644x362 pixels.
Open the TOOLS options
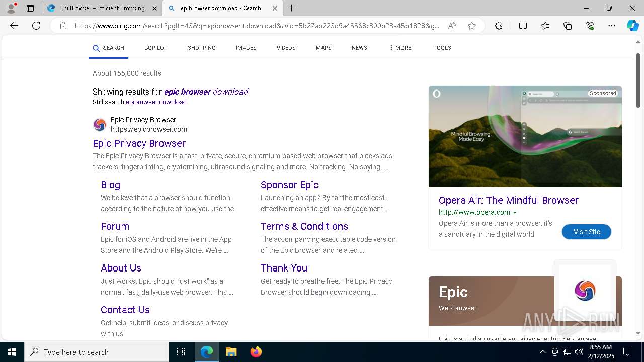click(442, 48)
